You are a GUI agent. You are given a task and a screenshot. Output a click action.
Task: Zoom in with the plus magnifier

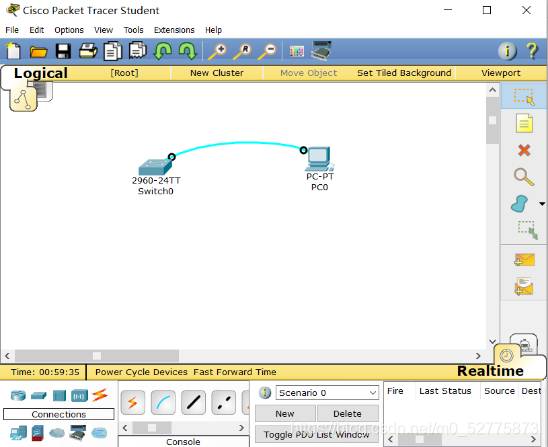point(217,51)
